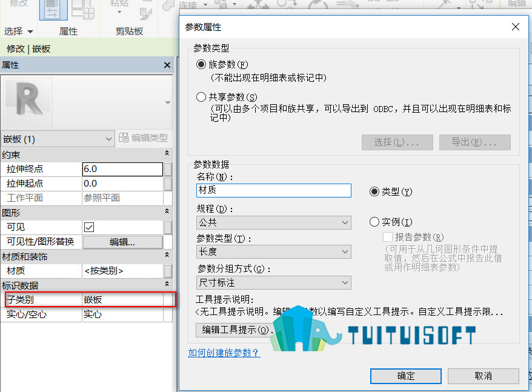This screenshot has height=392, width=532.
Task: Click the 编辑工具提示(O) button
Action: (x=236, y=330)
